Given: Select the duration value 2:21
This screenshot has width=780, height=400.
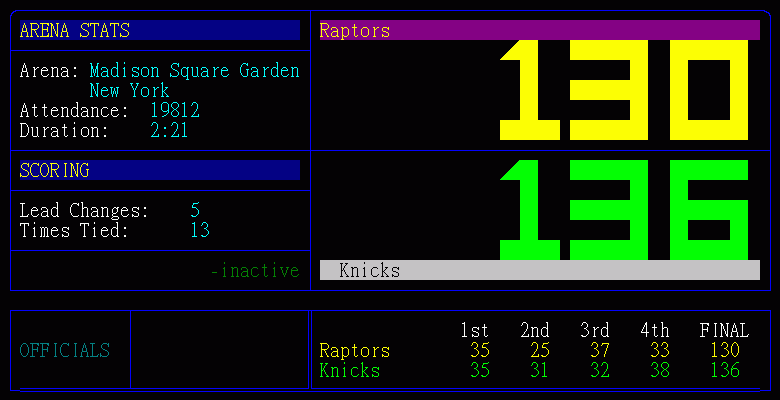Looking at the screenshot, I should click(x=169, y=130).
